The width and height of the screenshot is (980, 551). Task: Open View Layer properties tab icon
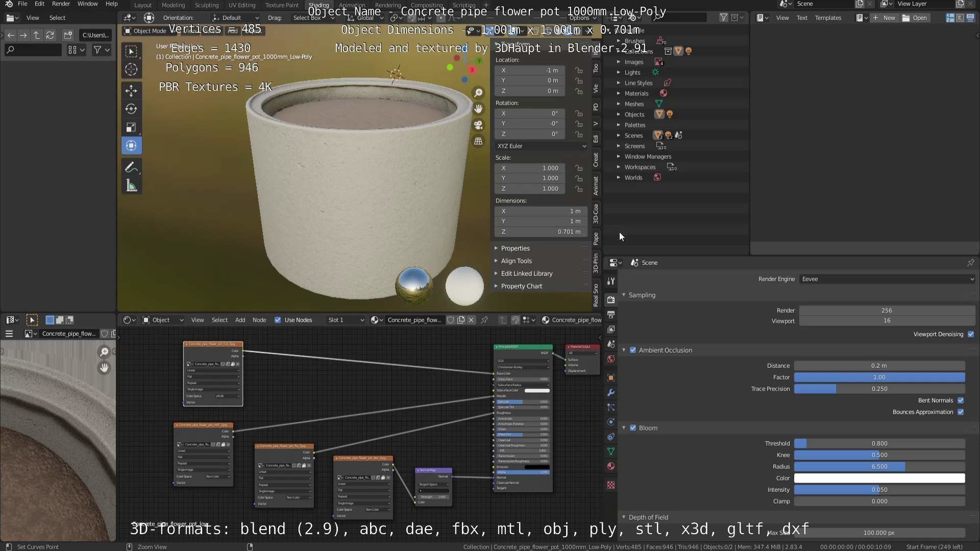pyautogui.click(x=611, y=329)
